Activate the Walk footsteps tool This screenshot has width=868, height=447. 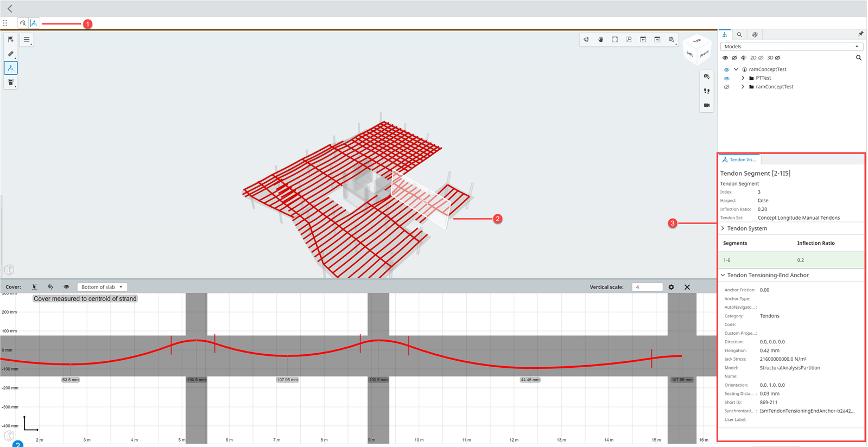click(706, 91)
